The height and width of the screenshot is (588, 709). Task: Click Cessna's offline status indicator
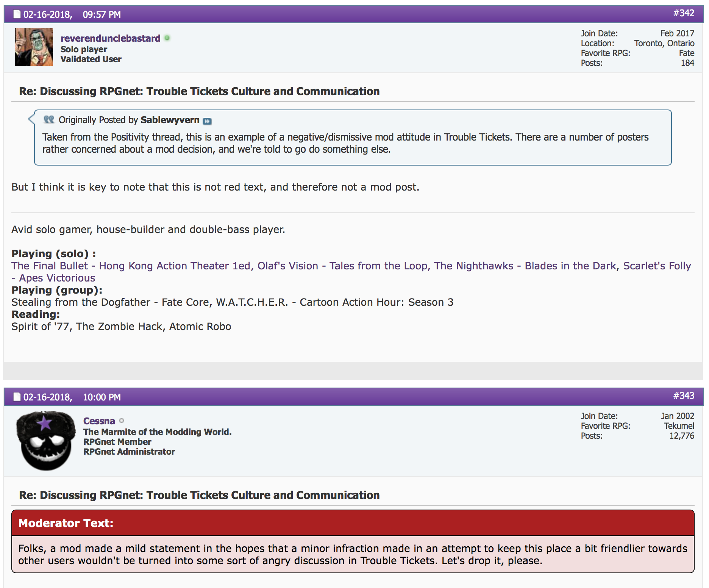coord(122,421)
